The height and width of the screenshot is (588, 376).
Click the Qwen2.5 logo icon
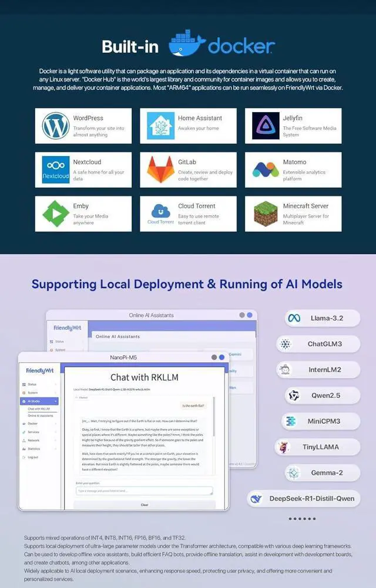[x=294, y=396]
